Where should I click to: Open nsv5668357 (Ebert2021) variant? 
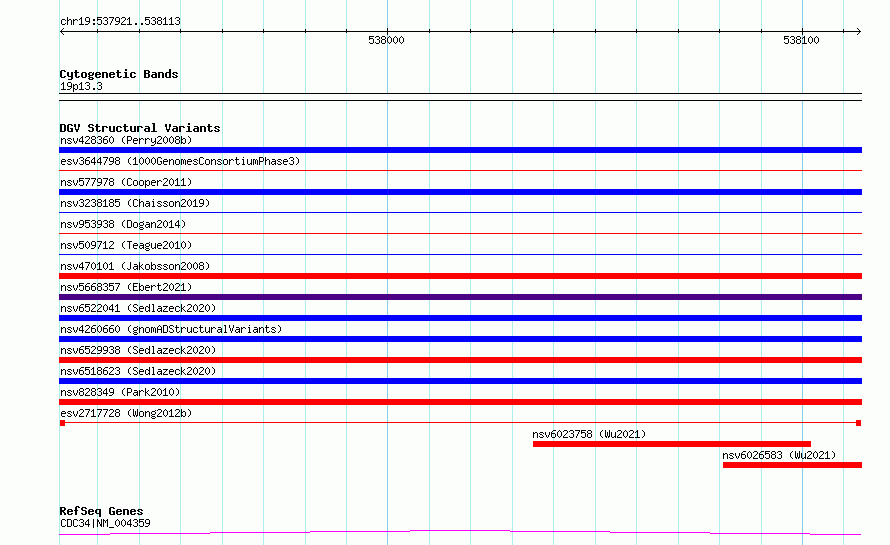click(126, 287)
